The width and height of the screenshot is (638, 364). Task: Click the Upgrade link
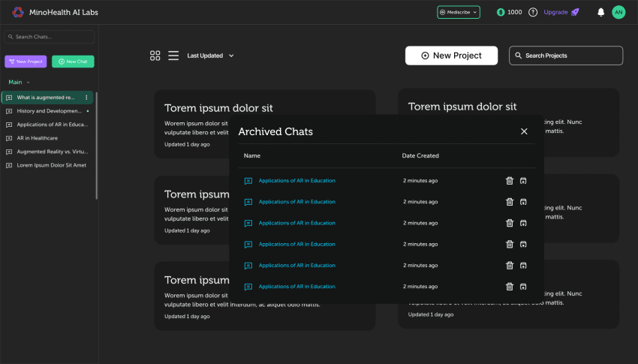tap(555, 12)
